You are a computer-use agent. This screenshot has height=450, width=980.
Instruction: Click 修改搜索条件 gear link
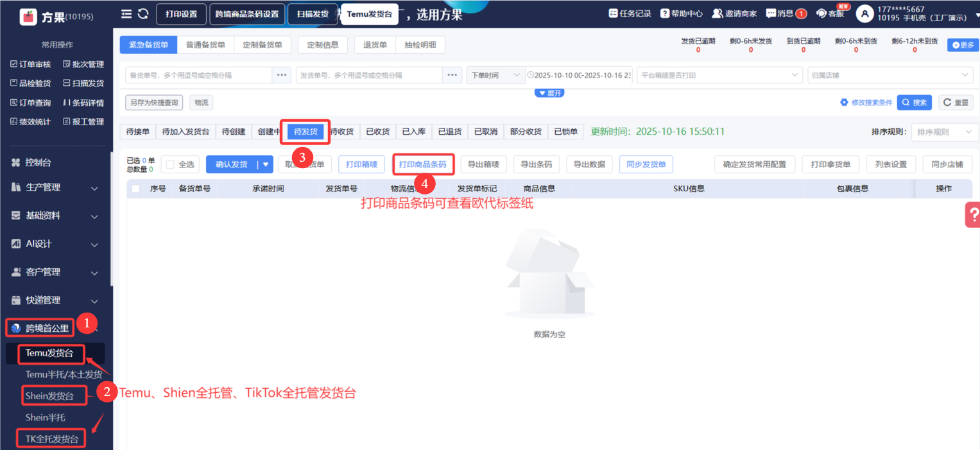click(866, 103)
